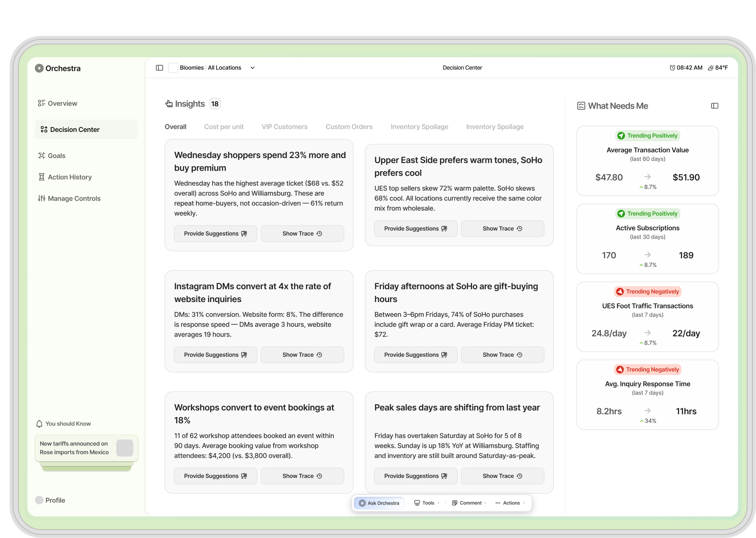This screenshot has width=756, height=538.
Task: Show Trace for Instagram DMs insight
Action: pos(302,354)
